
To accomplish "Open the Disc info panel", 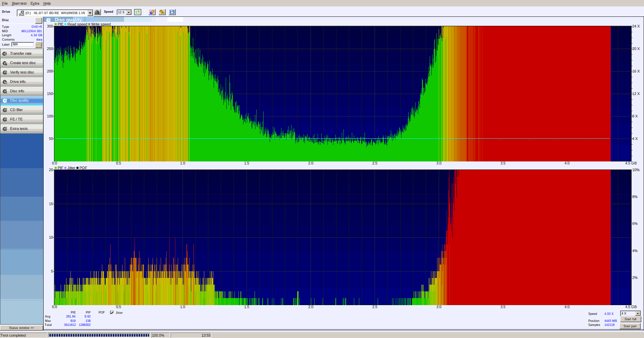I will (21, 91).
